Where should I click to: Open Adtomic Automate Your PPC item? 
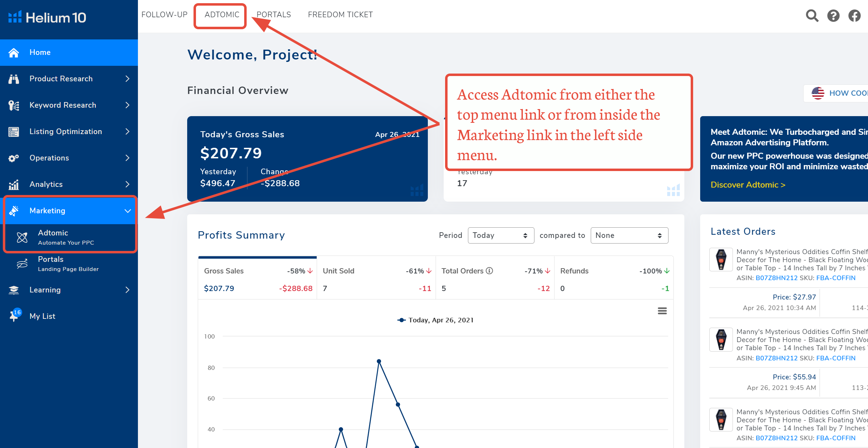69,238
